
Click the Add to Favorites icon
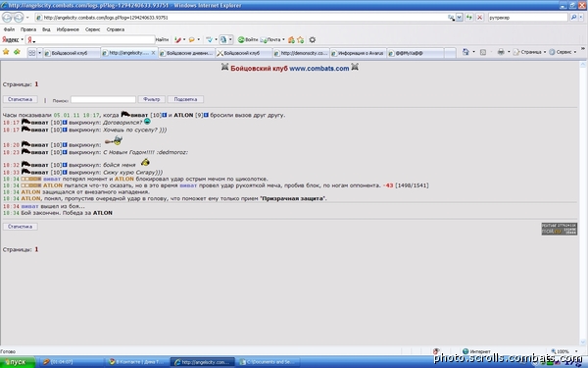[17, 52]
